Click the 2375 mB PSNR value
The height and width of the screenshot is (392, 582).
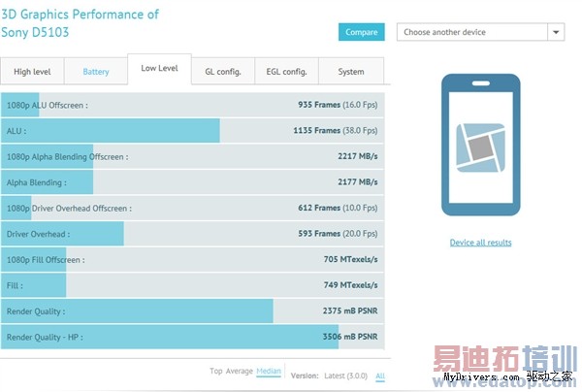(x=350, y=310)
